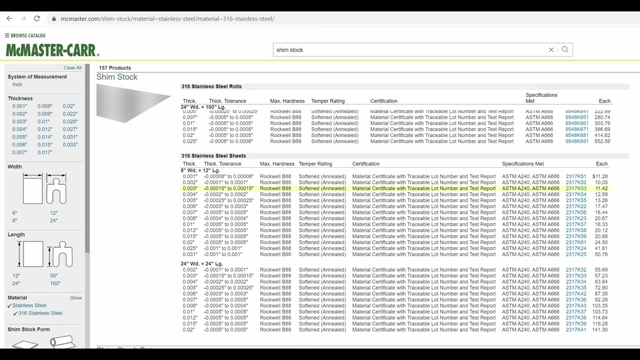Filter thickness to 0.02"
This screenshot has height=360, width=640.
point(69,106)
